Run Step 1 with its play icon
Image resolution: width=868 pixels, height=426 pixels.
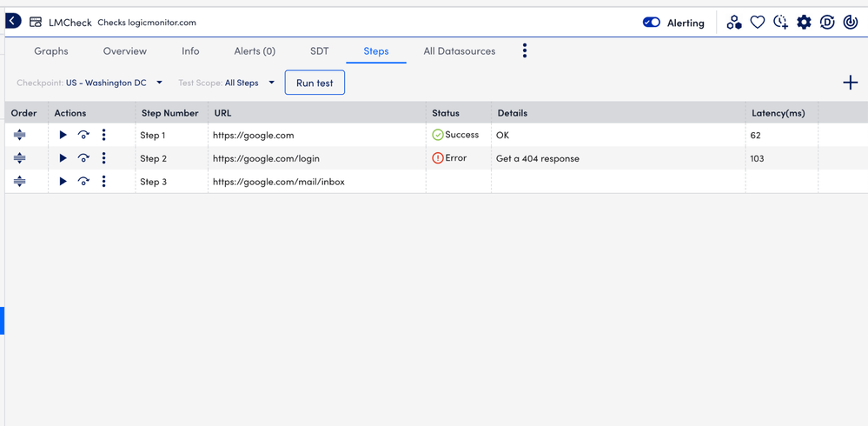pos(63,135)
